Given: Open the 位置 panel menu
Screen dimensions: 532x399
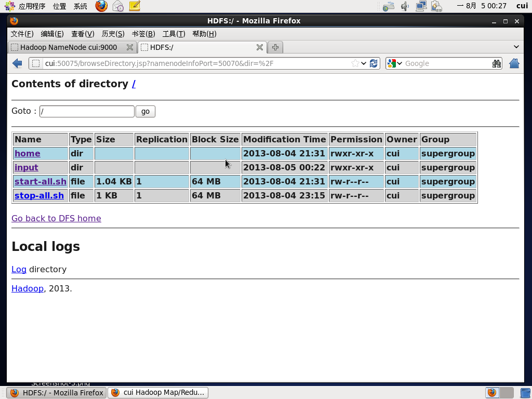Looking at the screenshot, I should coord(60,6).
